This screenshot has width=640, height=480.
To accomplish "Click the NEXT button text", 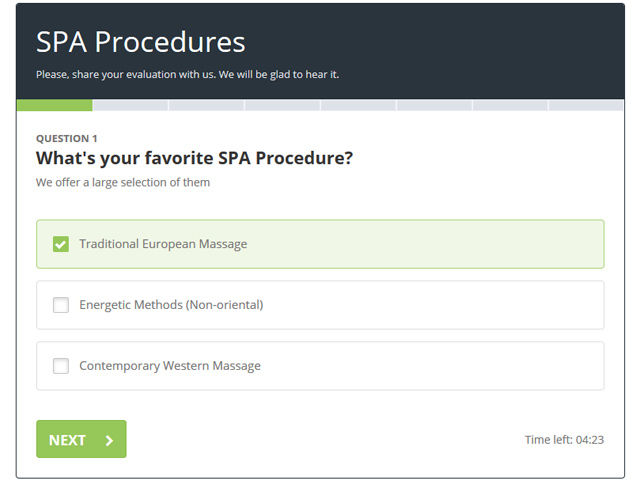I will [x=67, y=440].
